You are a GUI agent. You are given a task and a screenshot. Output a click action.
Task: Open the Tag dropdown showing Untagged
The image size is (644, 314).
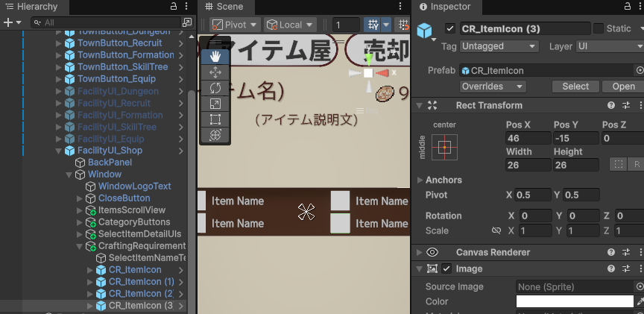click(499, 46)
